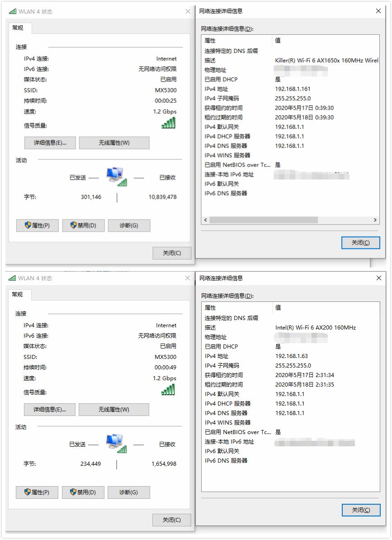
Task: Open 无线属性(W) in bottom WLAN window
Action: (x=114, y=410)
